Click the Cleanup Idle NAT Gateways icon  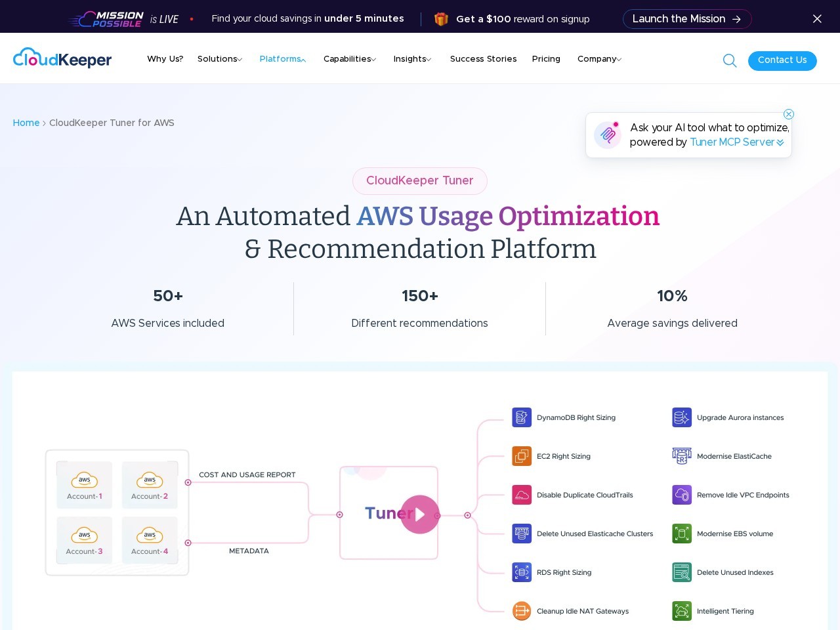(522, 611)
